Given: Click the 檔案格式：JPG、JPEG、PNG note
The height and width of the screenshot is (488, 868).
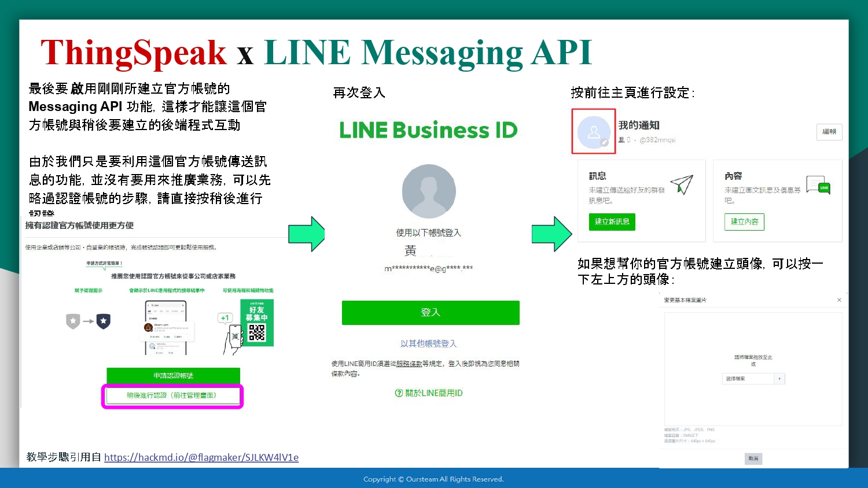Looking at the screenshot, I should pyautogui.click(x=690, y=430).
